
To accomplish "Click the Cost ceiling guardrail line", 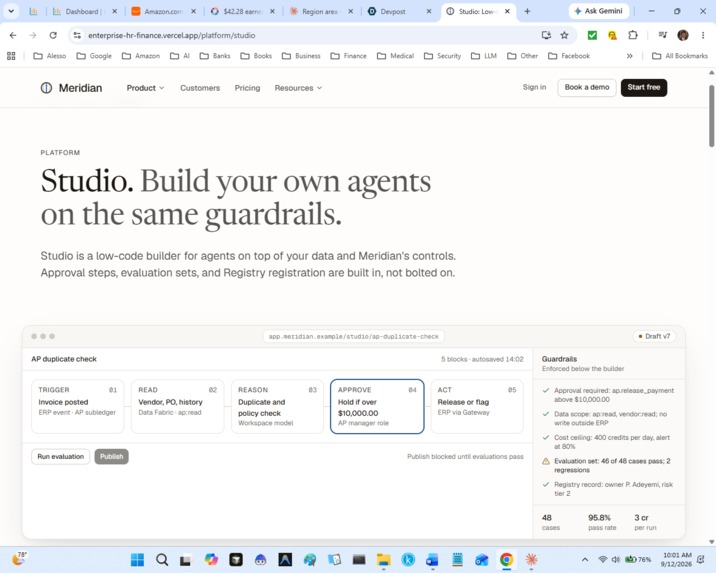I will 608,442.
